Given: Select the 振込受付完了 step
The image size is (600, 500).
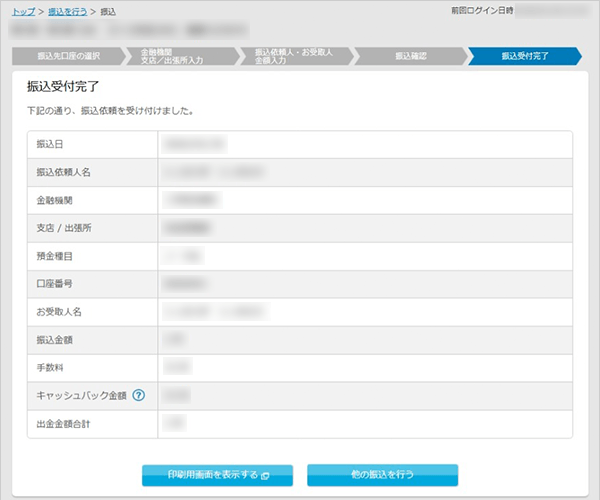Looking at the screenshot, I should point(525,56).
